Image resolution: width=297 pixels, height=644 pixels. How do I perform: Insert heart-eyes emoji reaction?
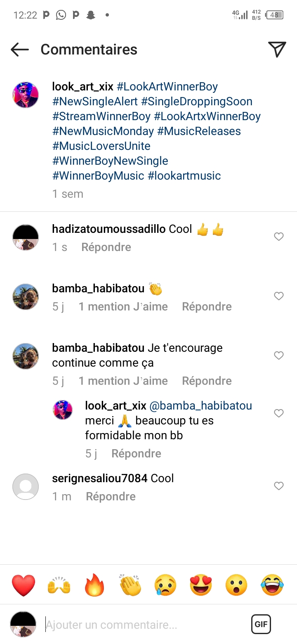[201, 585]
